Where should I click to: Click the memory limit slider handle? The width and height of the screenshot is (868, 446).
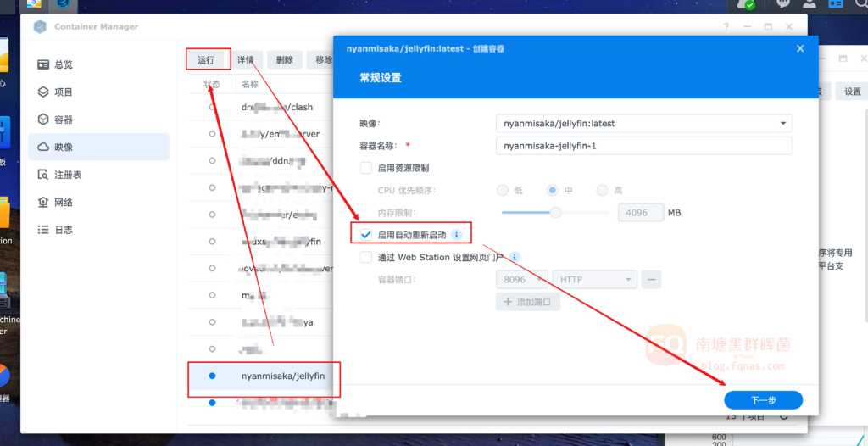pos(555,213)
